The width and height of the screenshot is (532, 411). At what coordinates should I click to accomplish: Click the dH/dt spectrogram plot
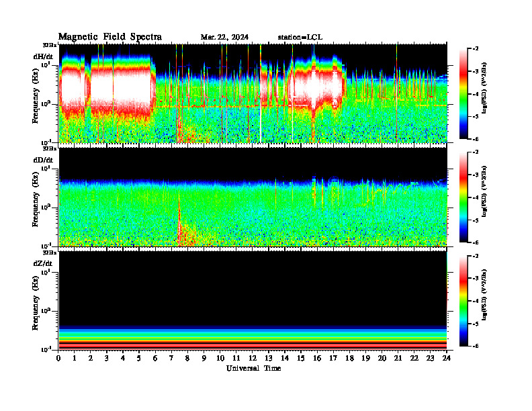[x=253, y=93]
